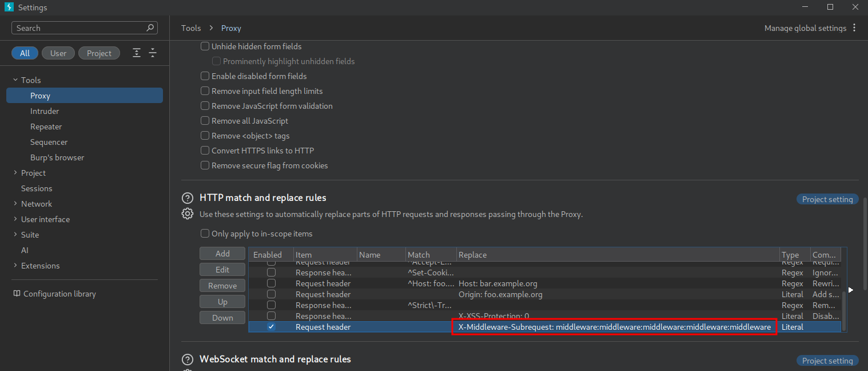Open help for HTTP match and replace rules
This screenshot has height=371, width=868.
coord(187,198)
